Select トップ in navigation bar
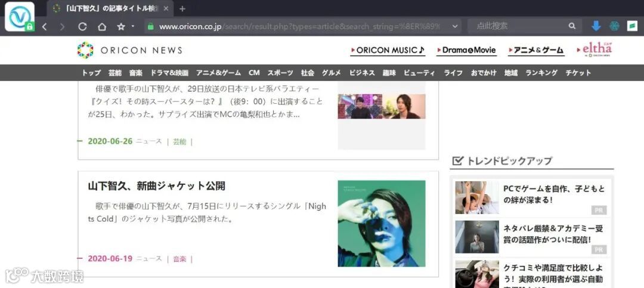The height and width of the screenshot is (288, 644). tap(91, 73)
